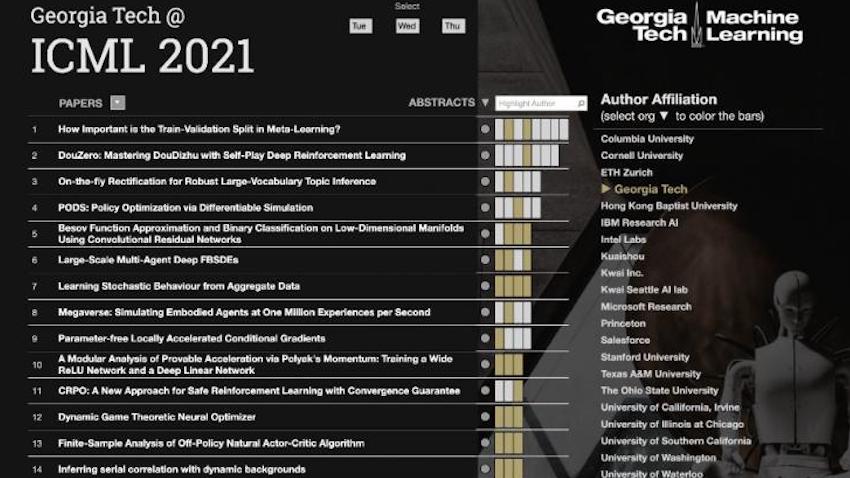
Task: Click first author bar of Train-Validation paper
Action: (499, 130)
